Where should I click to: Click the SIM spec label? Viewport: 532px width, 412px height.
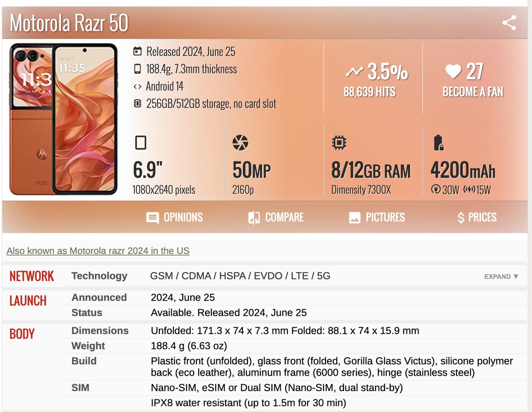(80, 388)
